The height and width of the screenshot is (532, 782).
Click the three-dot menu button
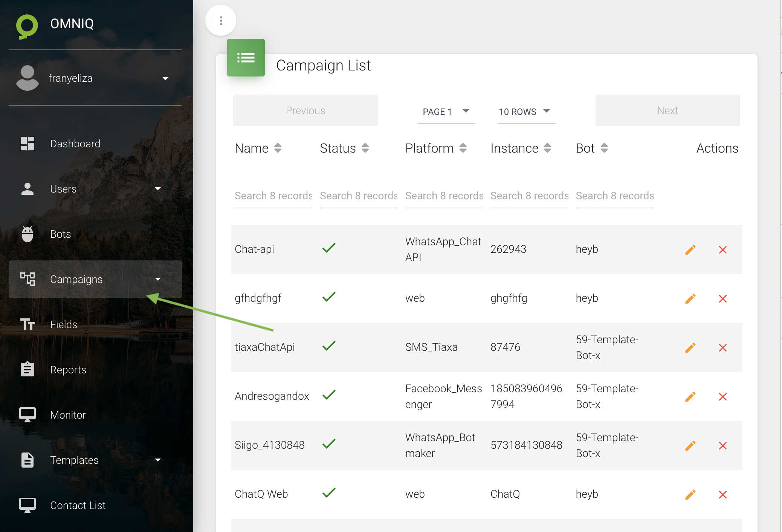point(221,21)
